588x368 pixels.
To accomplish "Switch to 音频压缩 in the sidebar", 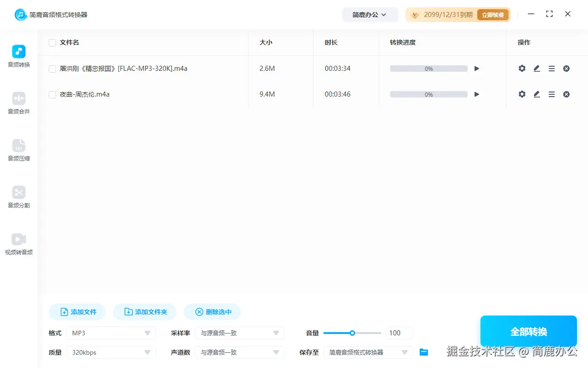I will (x=18, y=150).
